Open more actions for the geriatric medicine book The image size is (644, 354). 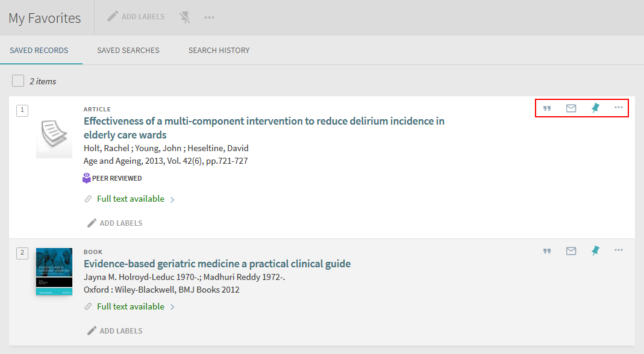[619, 250]
